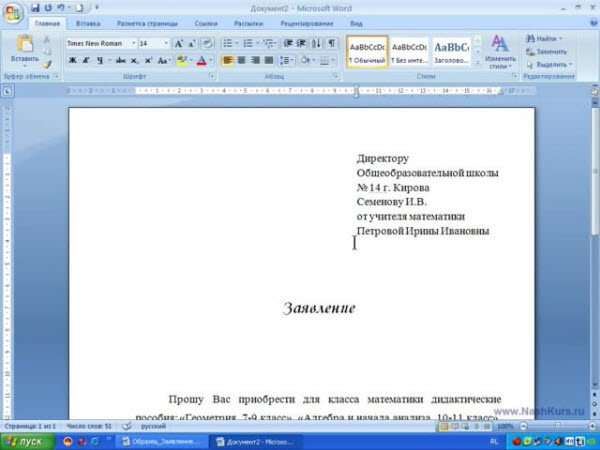The image size is (600, 450).
Task: Toggle italic formatting (К)
Action: click(x=86, y=60)
